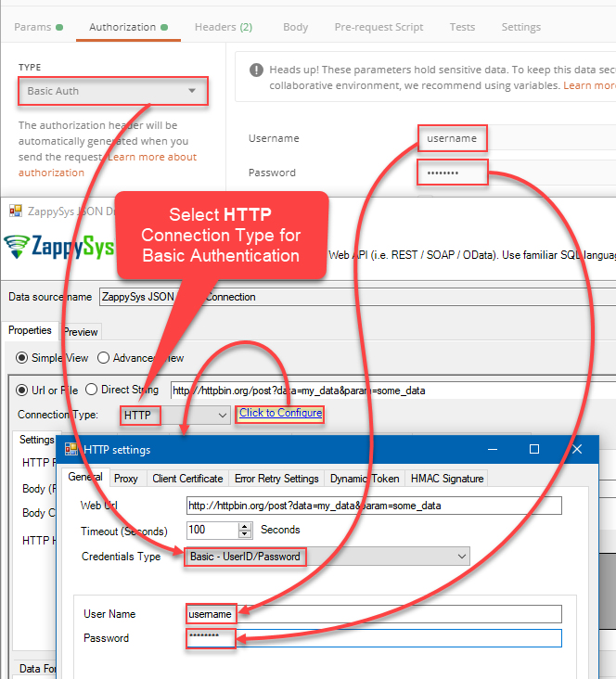Minimize the HTTP settings window
This screenshot has height=679, width=616.
[x=490, y=449]
